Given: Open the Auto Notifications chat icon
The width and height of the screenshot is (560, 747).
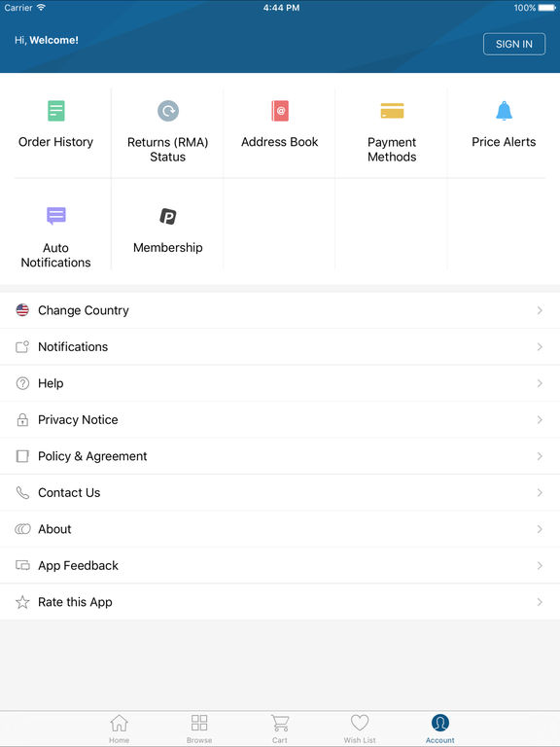Looking at the screenshot, I should pos(56,216).
